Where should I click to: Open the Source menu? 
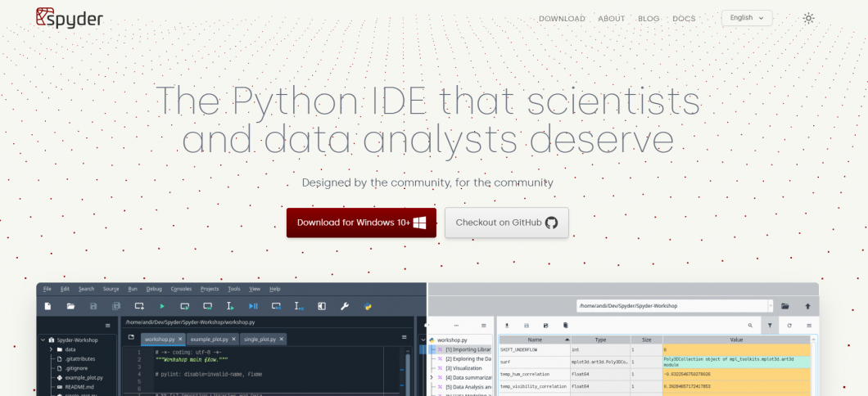(x=111, y=289)
